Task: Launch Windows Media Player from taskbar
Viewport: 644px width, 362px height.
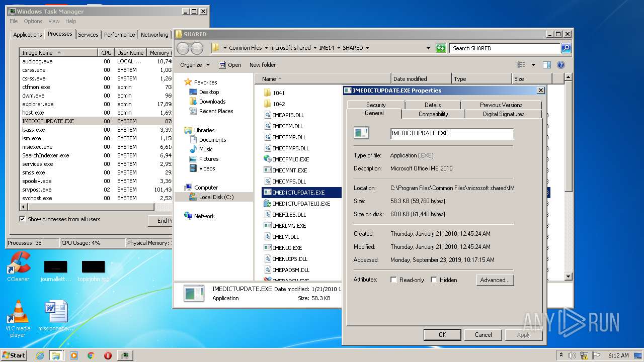Action: (74, 355)
